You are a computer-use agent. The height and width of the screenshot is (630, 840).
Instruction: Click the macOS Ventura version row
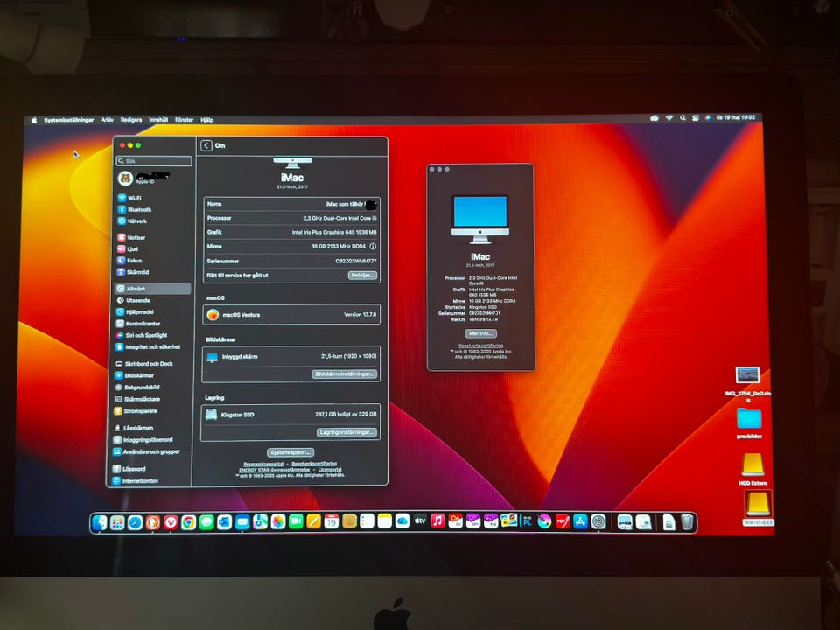click(291, 314)
